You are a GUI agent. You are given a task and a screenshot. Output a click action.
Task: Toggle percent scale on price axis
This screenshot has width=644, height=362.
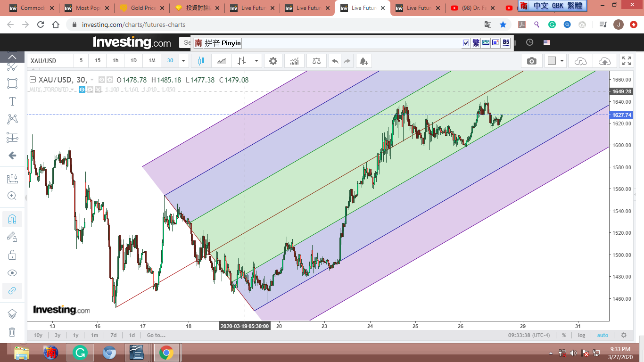click(564, 335)
